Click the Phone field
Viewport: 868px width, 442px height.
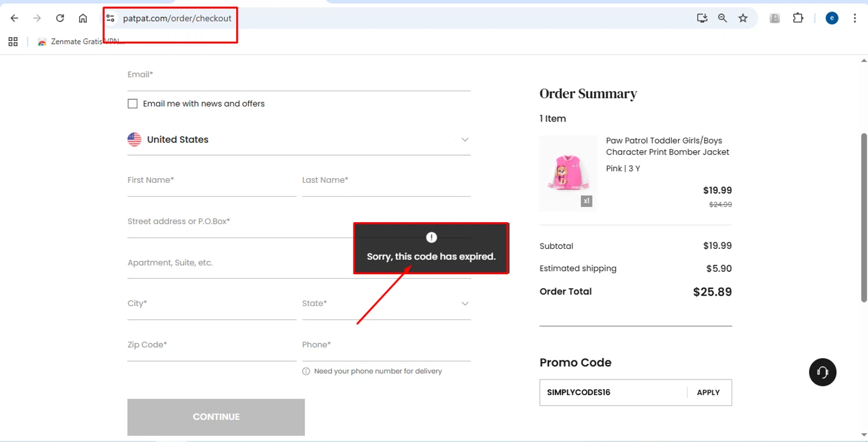[387, 348]
